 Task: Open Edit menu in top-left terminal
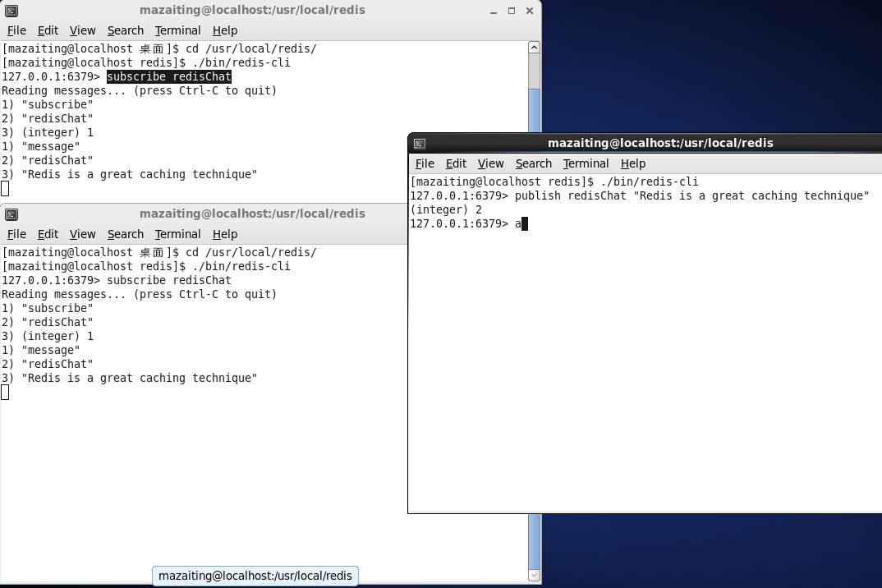coord(48,30)
